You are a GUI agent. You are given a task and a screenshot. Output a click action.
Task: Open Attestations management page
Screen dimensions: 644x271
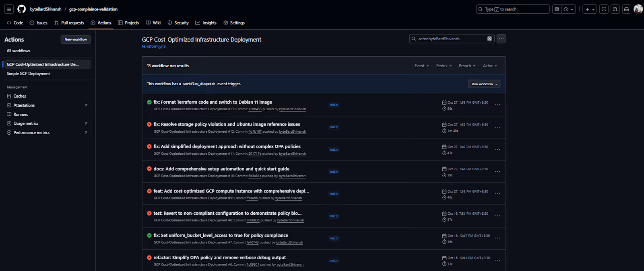coord(24,105)
